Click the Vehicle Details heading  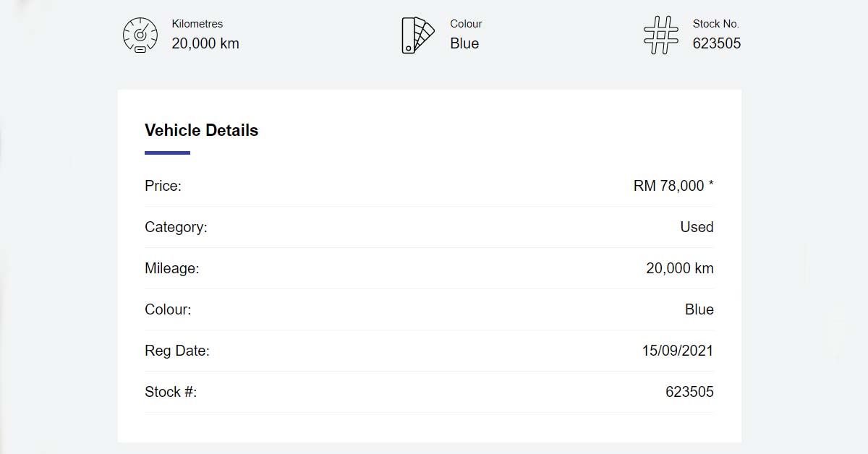click(201, 130)
